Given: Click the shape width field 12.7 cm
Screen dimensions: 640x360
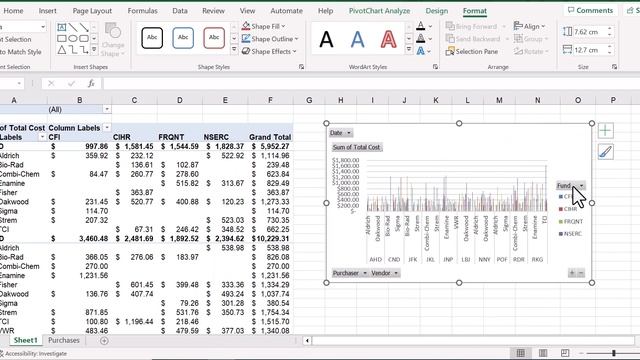Looking at the screenshot, I should click(589, 50).
